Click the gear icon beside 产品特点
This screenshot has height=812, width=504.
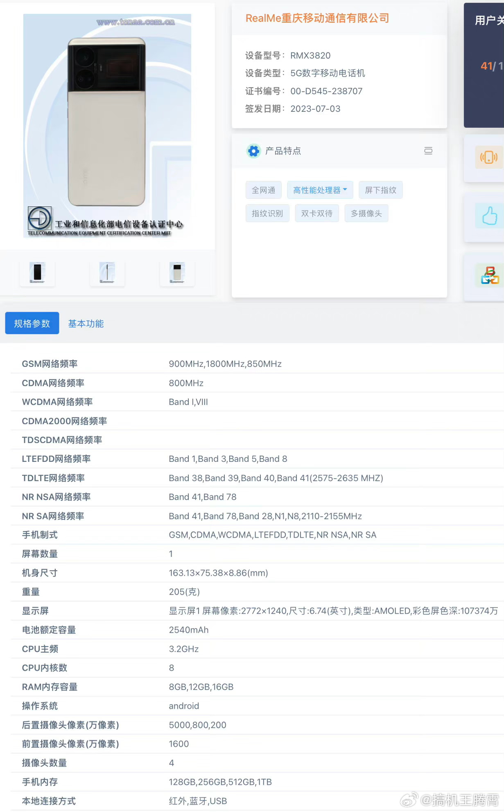coord(253,151)
